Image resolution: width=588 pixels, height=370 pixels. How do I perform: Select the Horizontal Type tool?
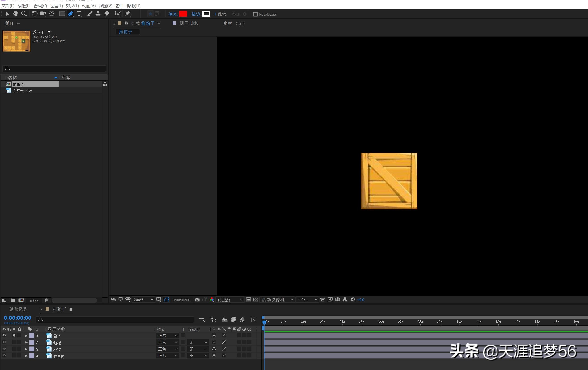click(79, 14)
